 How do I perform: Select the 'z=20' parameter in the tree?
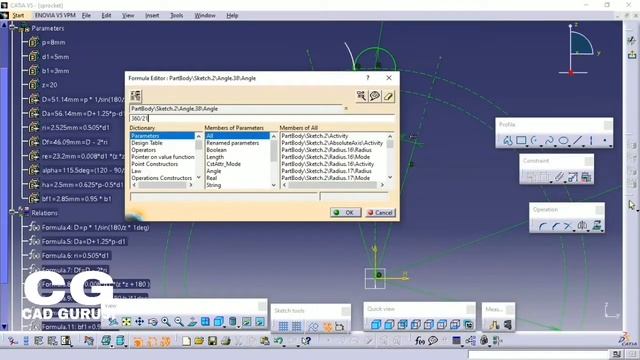coord(49,85)
